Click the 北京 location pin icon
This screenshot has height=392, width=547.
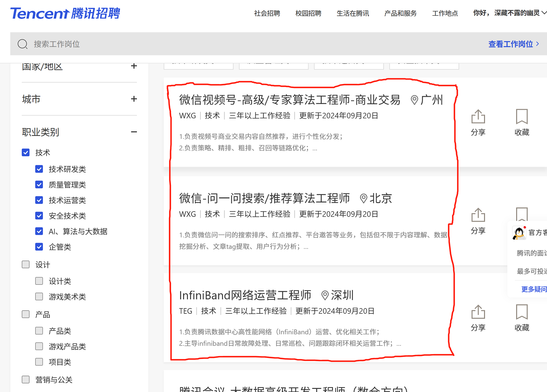(364, 198)
